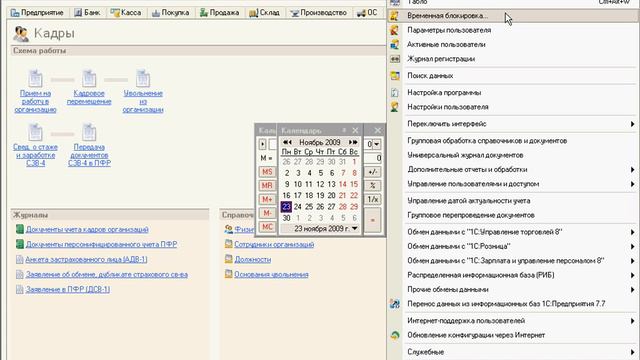Click the Свед. о стаже СЗВ-4 icon
Image resolution: width=640 pixels, height=360 pixels.
36,132
